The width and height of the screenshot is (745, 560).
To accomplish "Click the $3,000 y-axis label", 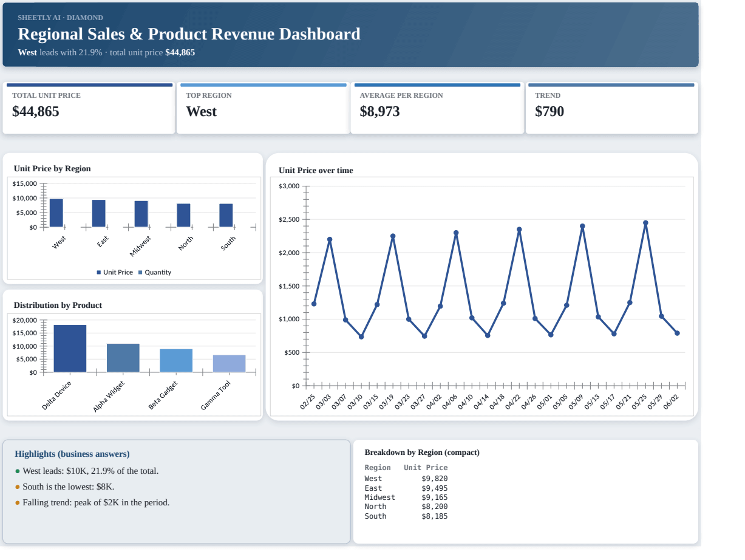I will 289,186.
